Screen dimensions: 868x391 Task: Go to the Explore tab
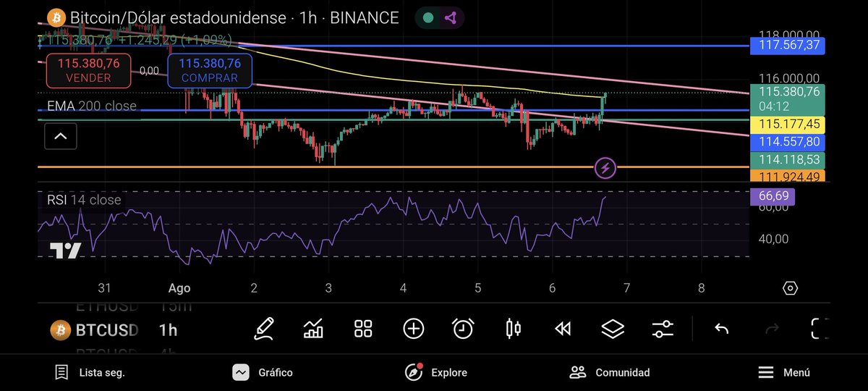pyautogui.click(x=435, y=373)
